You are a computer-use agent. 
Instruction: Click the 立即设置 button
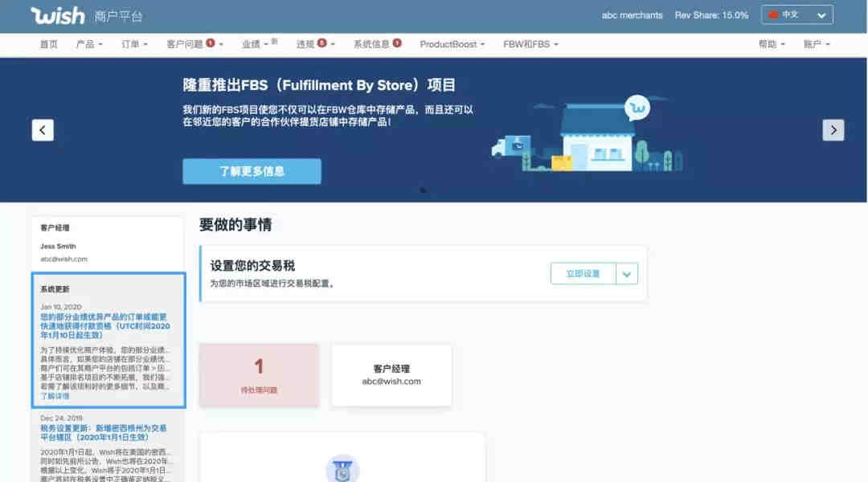coord(583,274)
